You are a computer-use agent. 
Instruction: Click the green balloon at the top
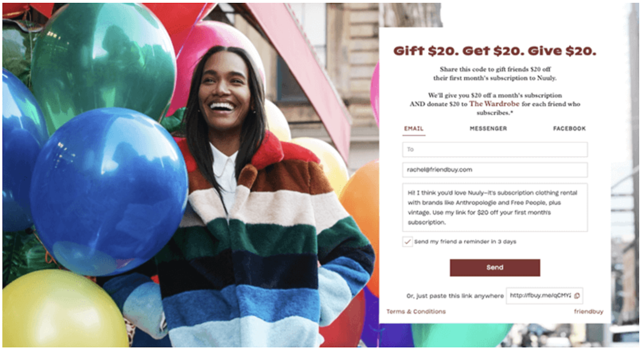103,60
